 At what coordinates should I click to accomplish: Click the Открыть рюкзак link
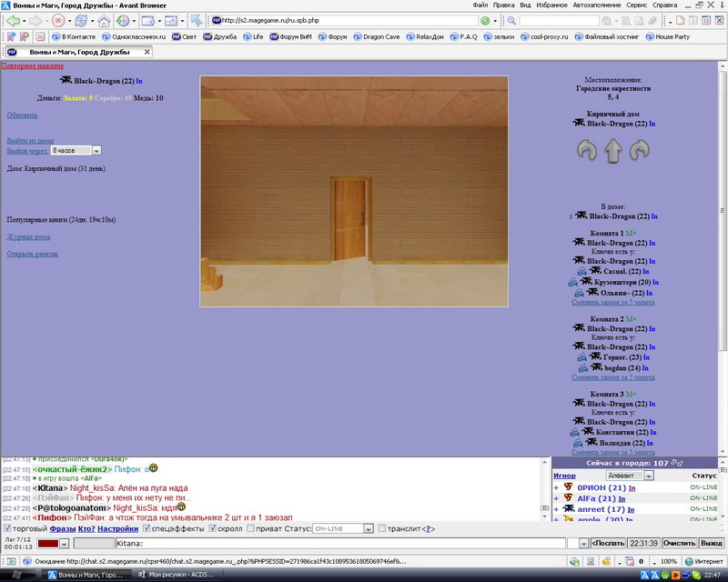tap(33, 254)
